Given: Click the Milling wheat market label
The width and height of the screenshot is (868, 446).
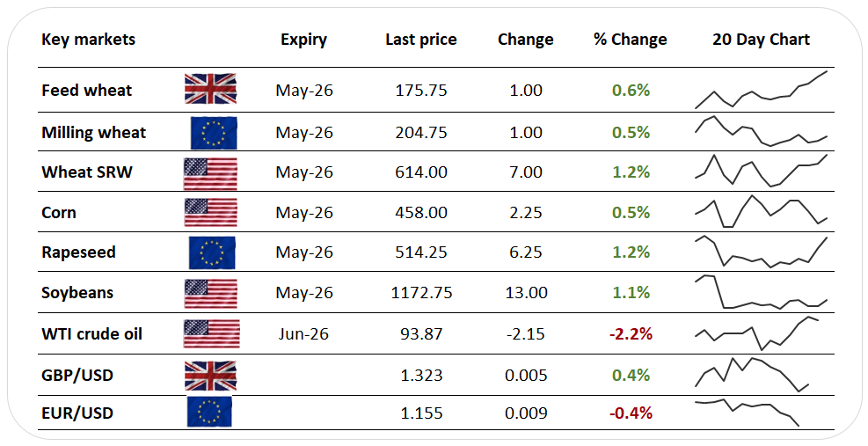Looking at the screenshot, I should 94,132.
